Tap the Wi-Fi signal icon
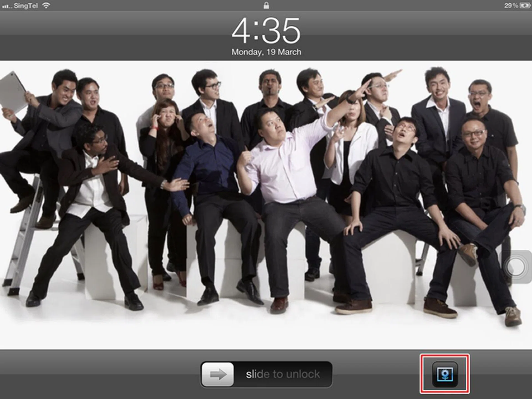This screenshot has height=399, width=532. point(46,6)
